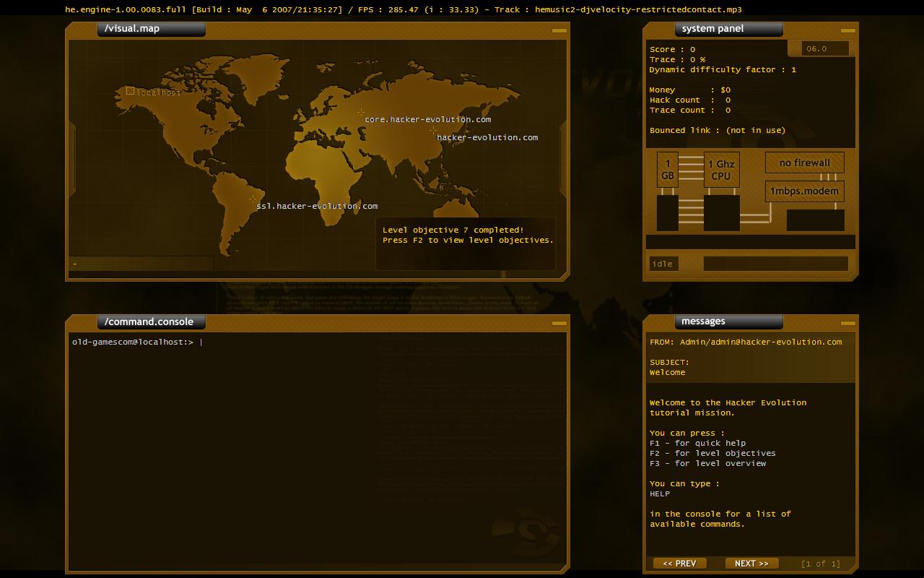The width and height of the screenshot is (924, 578).
Task: Click the F1 - for quick help line
Action: (698, 443)
